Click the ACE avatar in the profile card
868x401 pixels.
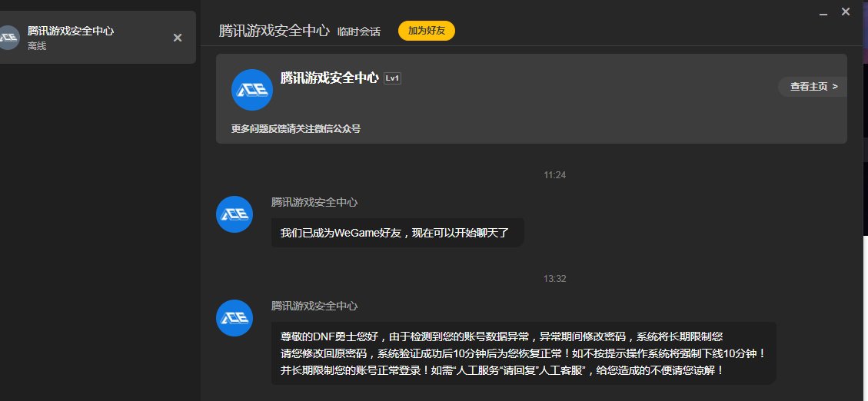252,89
